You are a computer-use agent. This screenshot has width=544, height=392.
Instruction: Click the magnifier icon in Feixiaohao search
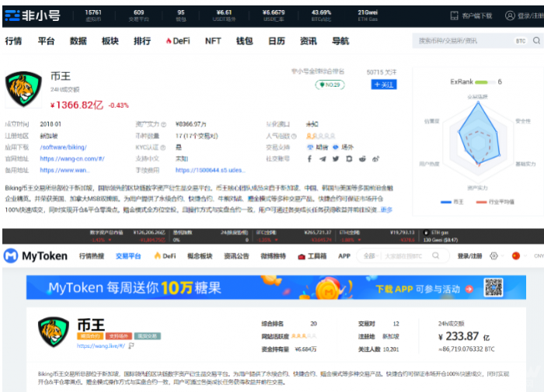[536, 41]
